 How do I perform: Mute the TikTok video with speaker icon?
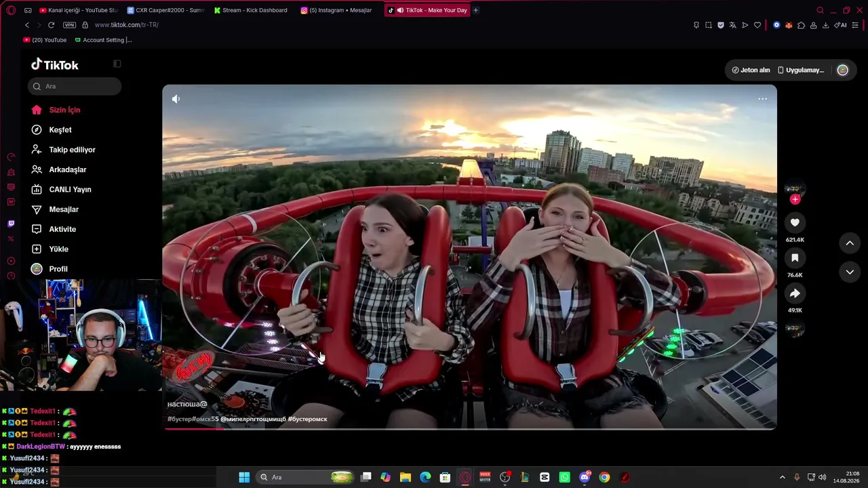coord(176,99)
